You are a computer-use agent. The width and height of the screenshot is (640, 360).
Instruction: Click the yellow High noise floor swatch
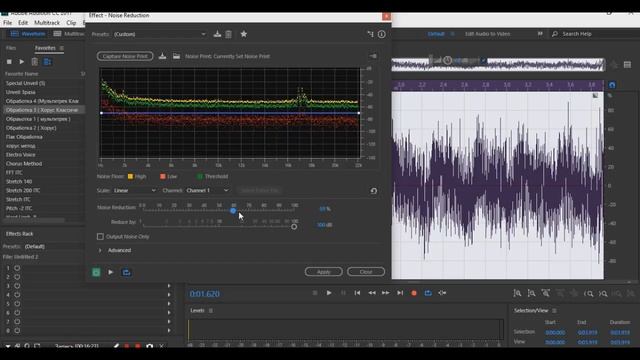click(x=130, y=176)
